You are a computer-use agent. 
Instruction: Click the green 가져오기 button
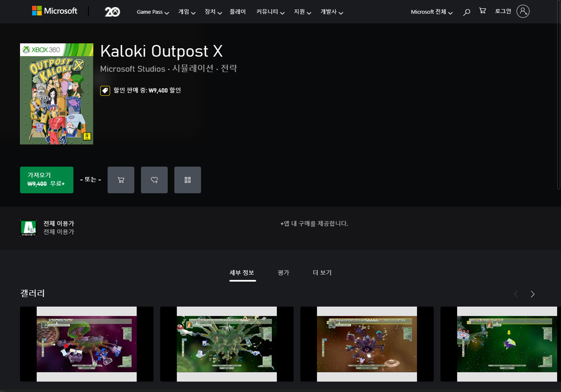pos(47,180)
